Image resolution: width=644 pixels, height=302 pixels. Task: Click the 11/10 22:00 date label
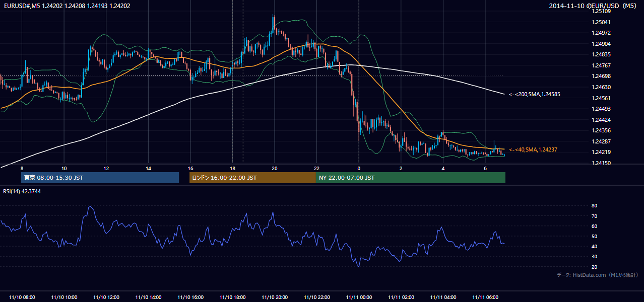(x=317, y=297)
